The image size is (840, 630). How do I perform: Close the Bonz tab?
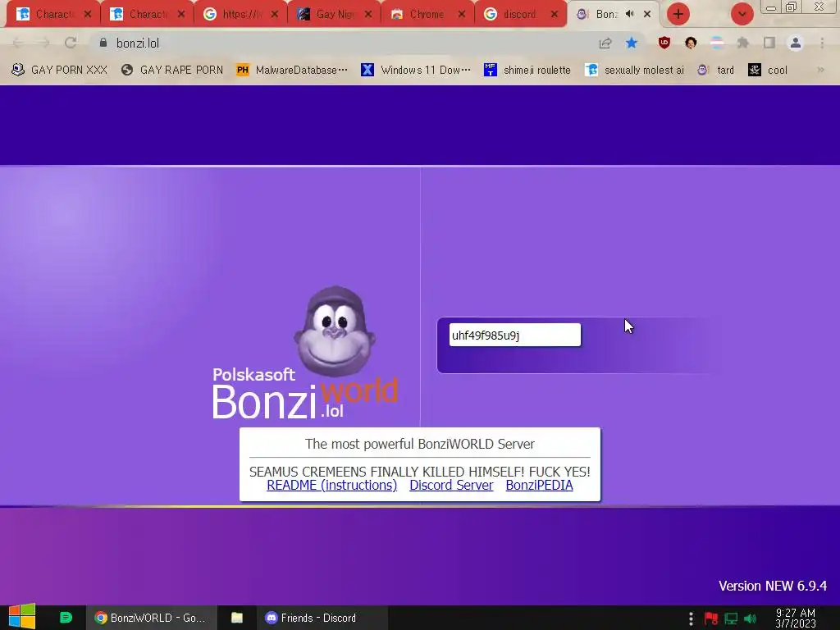647,14
